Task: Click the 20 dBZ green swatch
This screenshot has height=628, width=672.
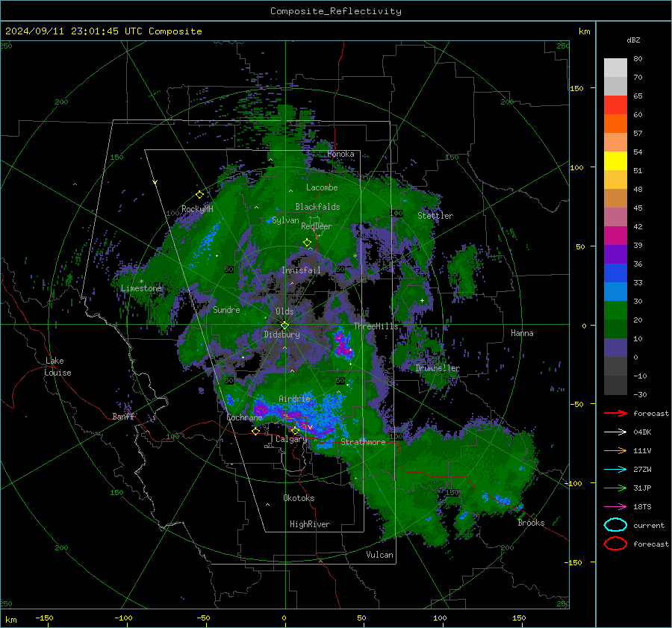Action: point(615,310)
